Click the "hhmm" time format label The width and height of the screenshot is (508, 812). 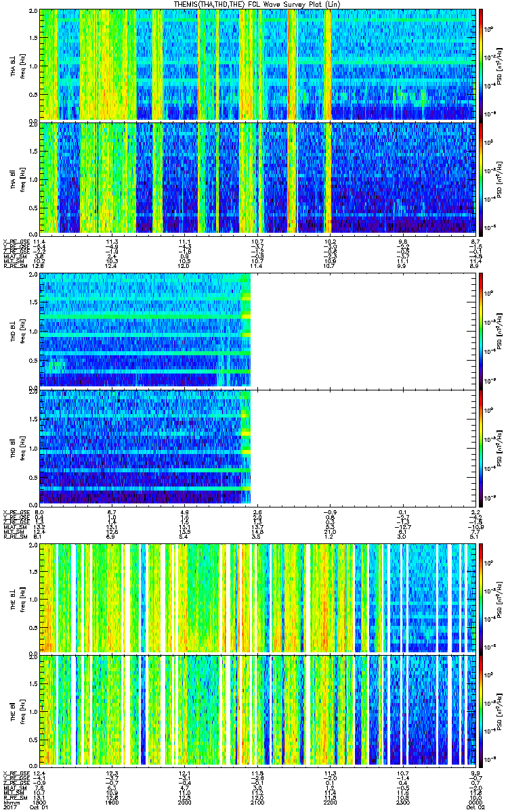10,801
